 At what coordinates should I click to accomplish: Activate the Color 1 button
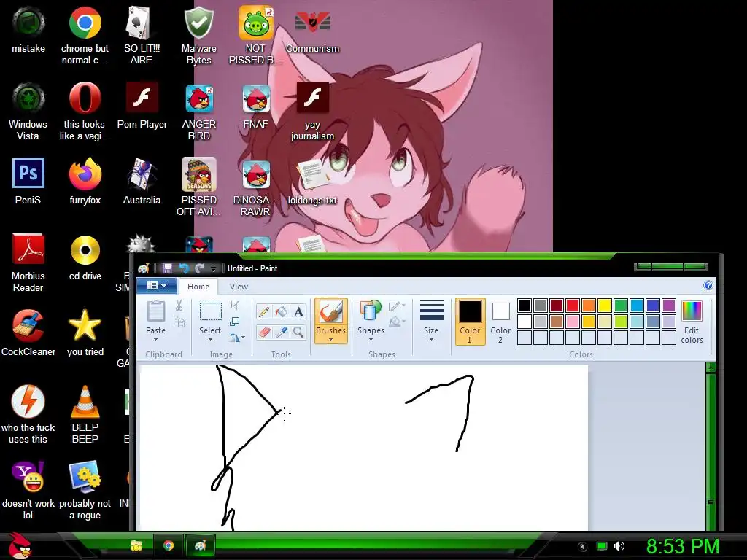[470, 322]
